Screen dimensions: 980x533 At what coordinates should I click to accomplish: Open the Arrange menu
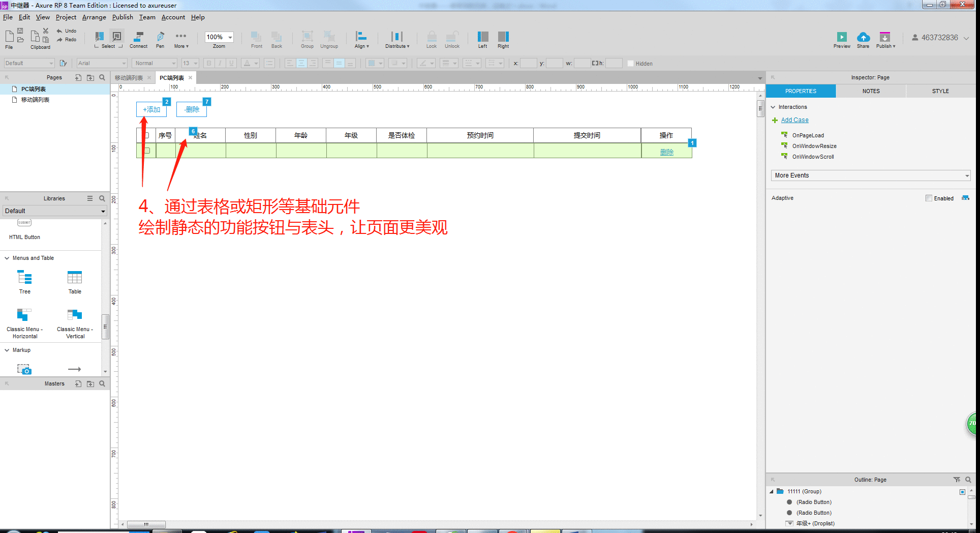point(94,17)
